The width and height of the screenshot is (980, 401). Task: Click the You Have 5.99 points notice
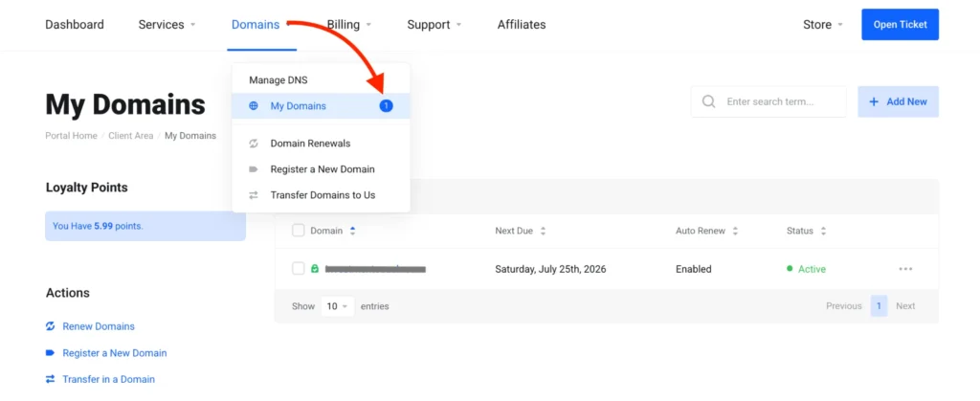tap(145, 226)
